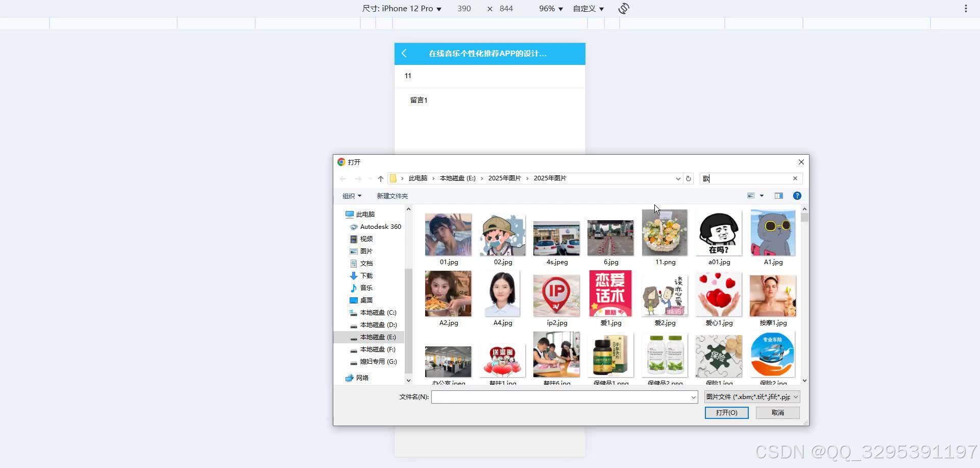Open the view options dropdown arrow
The image size is (980, 468).
pos(761,195)
